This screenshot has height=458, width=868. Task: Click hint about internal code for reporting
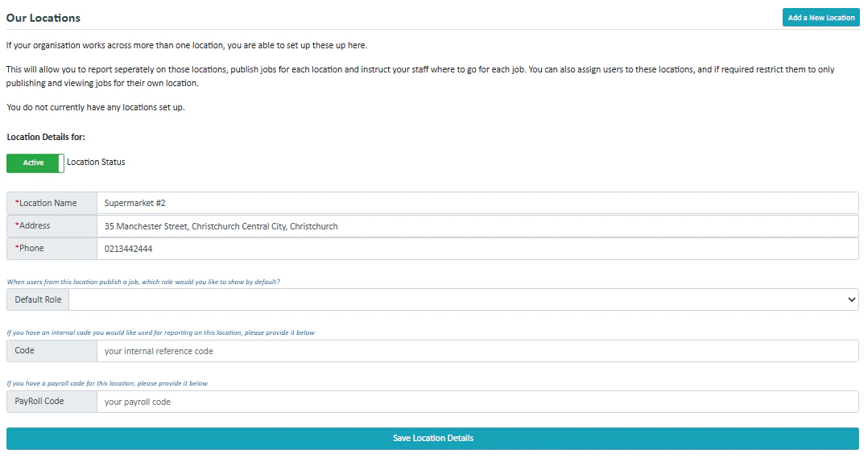click(160, 333)
